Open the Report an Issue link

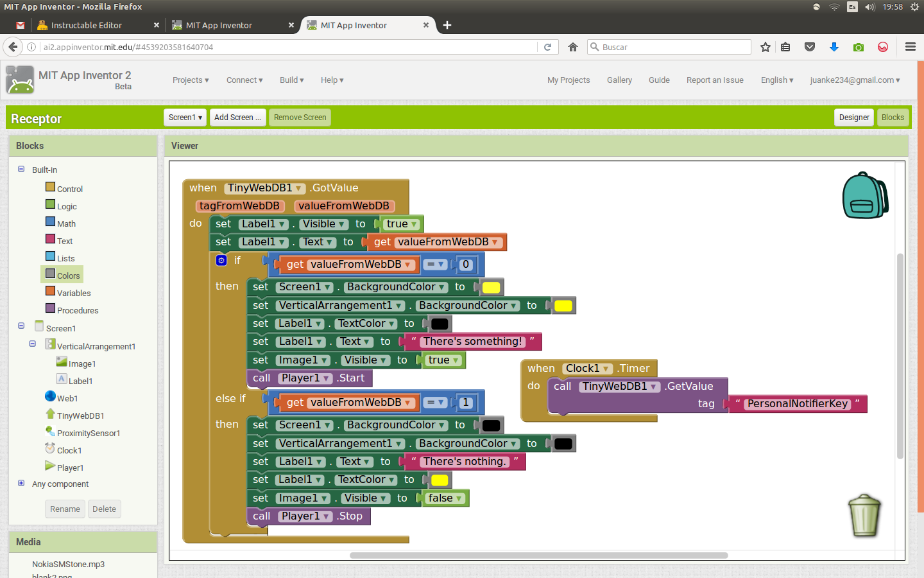715,80
